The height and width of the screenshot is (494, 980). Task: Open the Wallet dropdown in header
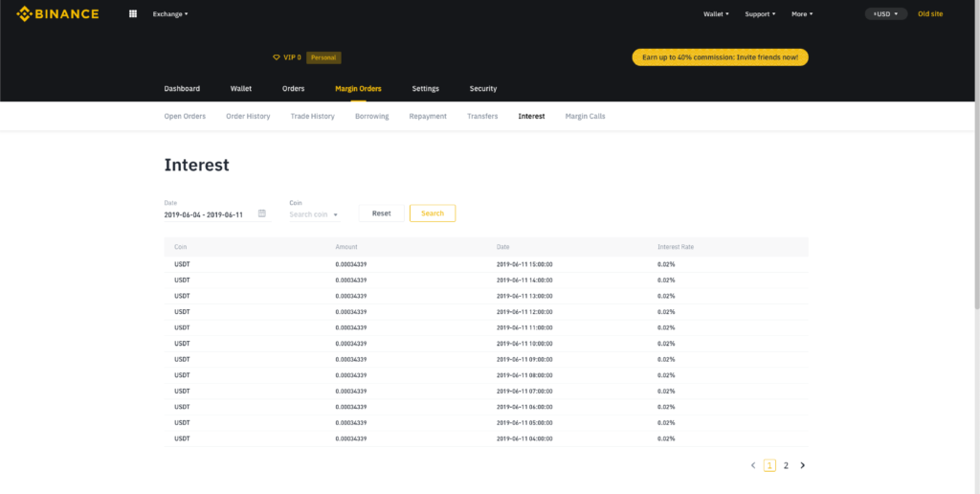(x=716, y=14)
